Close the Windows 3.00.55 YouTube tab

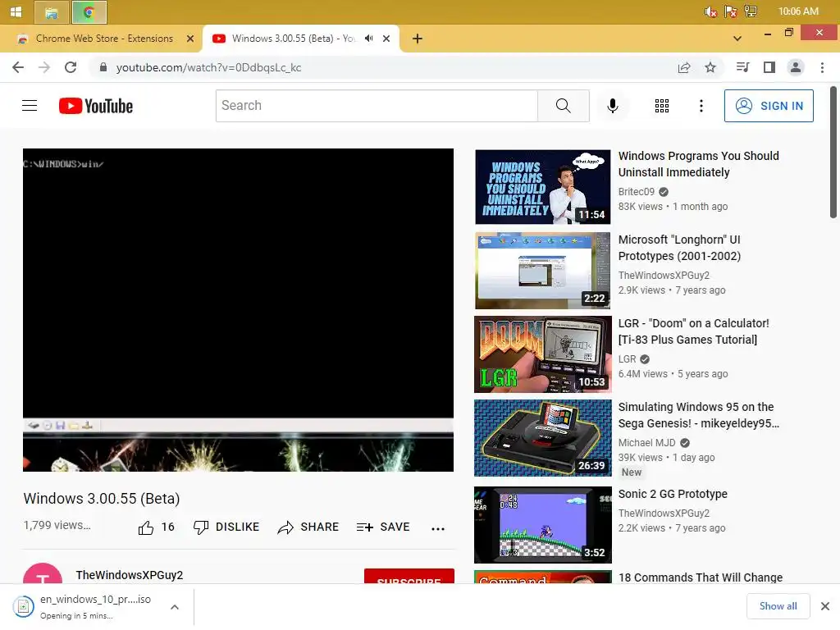386,39
